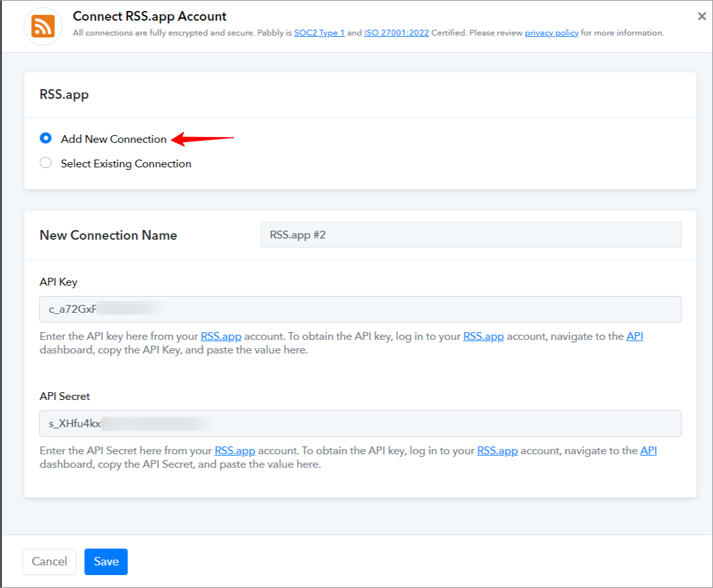Click the API Key label
The image size is (713, 588).
(x=58, y=282)
